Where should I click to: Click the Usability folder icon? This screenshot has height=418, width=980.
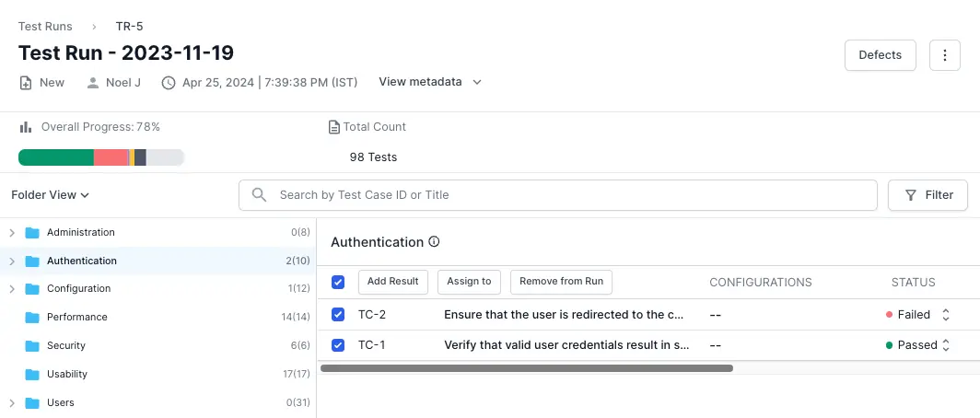coord(33,375)
